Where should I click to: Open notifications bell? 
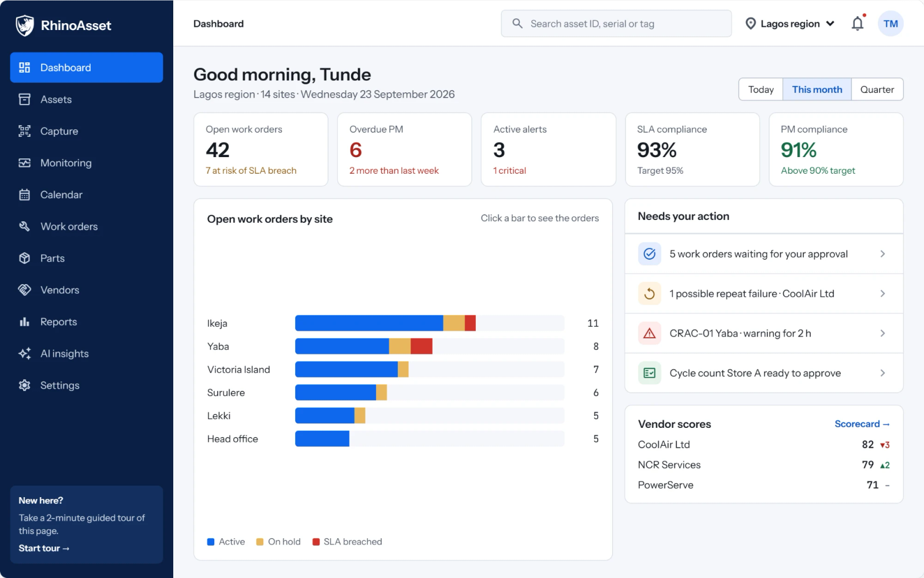coord(858,24)
